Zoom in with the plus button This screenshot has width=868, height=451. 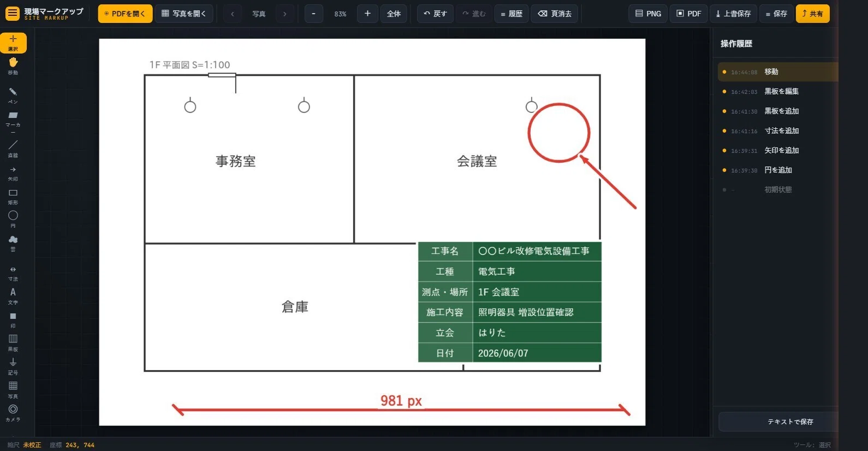coord(367,14)
